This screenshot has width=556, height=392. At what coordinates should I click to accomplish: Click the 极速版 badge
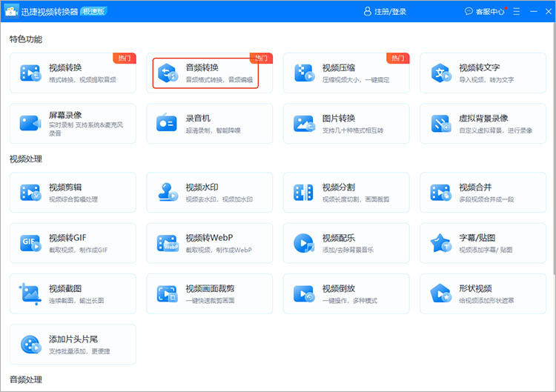[x=93, y=11]
